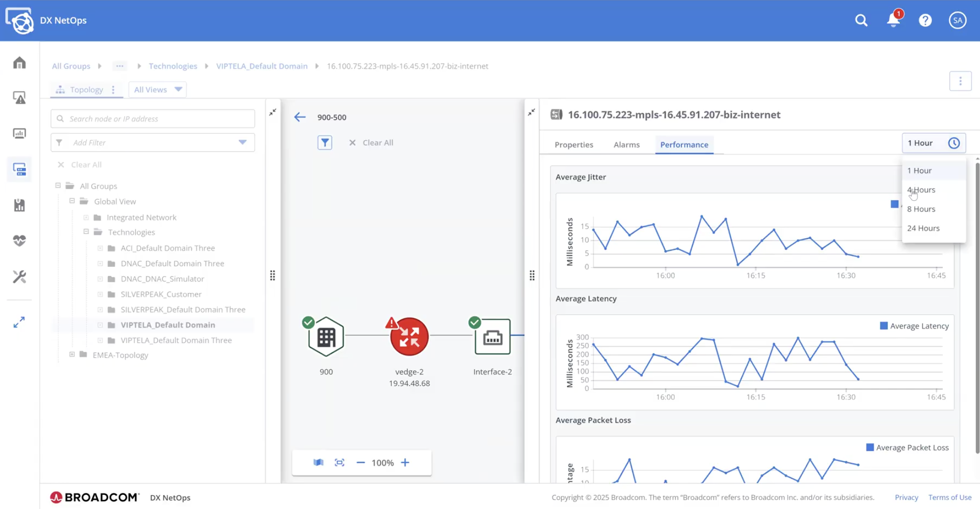
Task: Open the All Views dropdown
Action: click(x=157, y=89)
